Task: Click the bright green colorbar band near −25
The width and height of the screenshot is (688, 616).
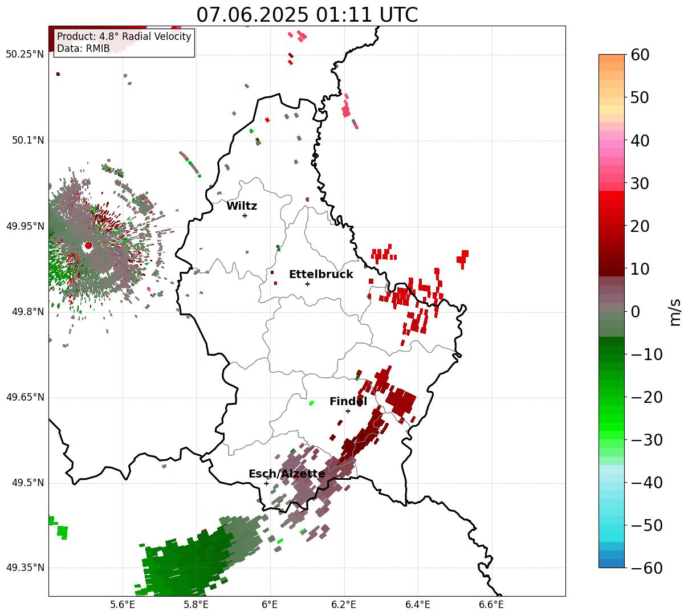Action: coord(612,419)
